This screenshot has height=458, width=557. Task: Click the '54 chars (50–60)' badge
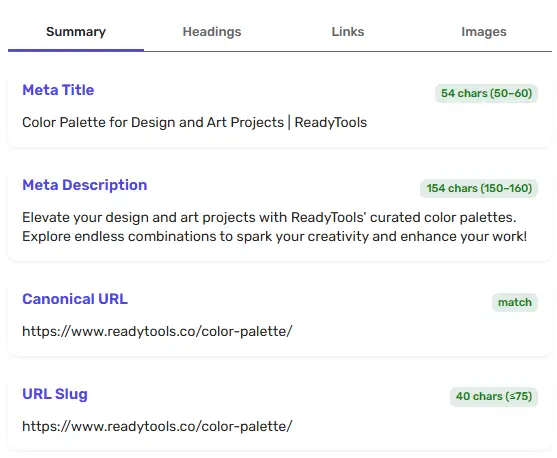point(486,93)
